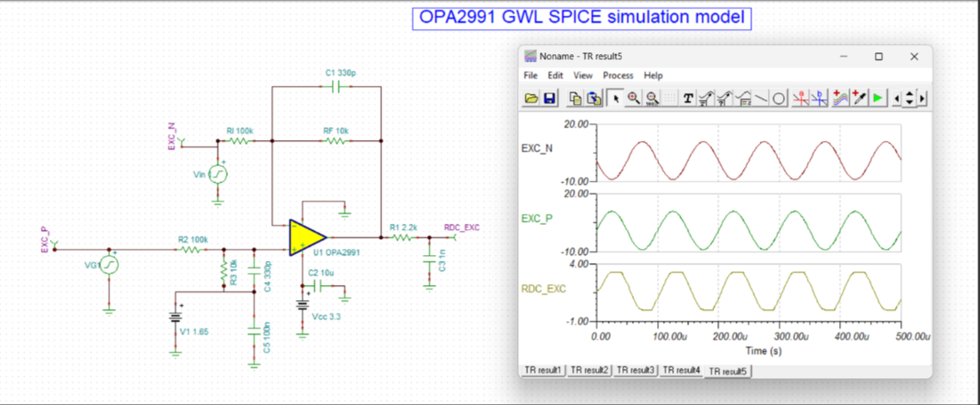Copy the diagram using the copy icon

[x=575, y=98]
